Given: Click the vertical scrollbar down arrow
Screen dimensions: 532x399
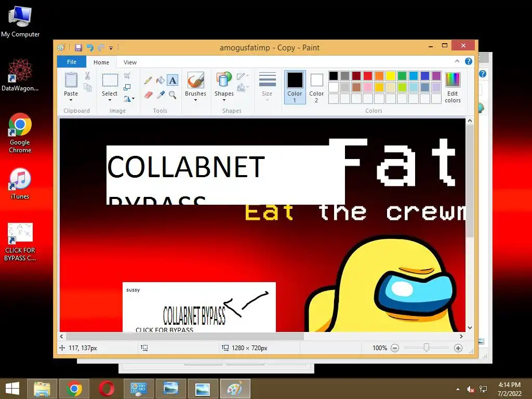Looking at the screenshot, I should 470,328.
